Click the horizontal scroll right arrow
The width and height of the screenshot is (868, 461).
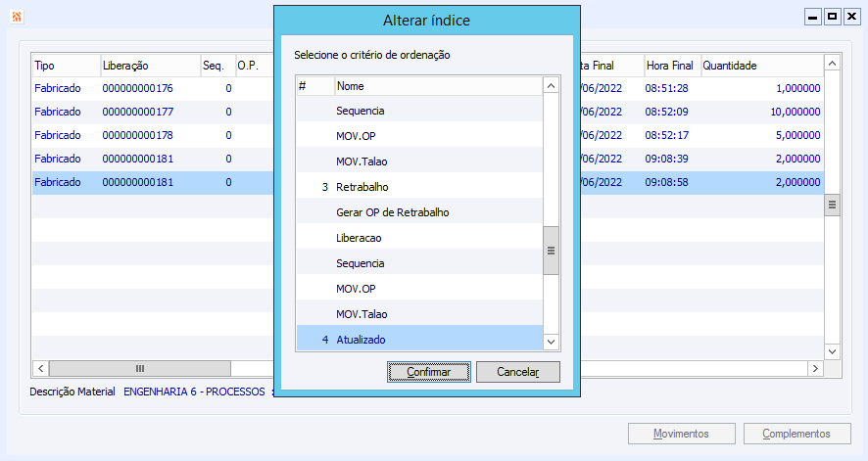pyautogui.click(x=815, y=368)
